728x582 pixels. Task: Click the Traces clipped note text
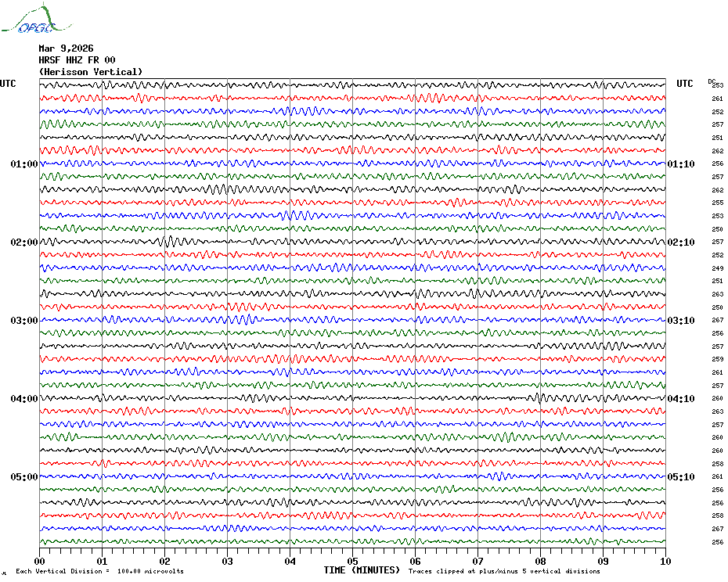(x=504, y=571)
